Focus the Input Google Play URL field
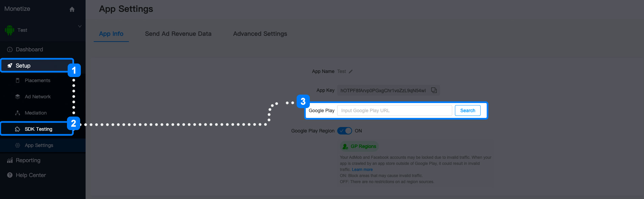Image resolution: width=644 pixels, height=199 pixels. 395,110
